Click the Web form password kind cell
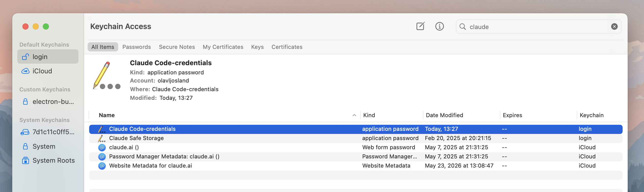This screenshot has width=644, height=192. pos(388,147)
